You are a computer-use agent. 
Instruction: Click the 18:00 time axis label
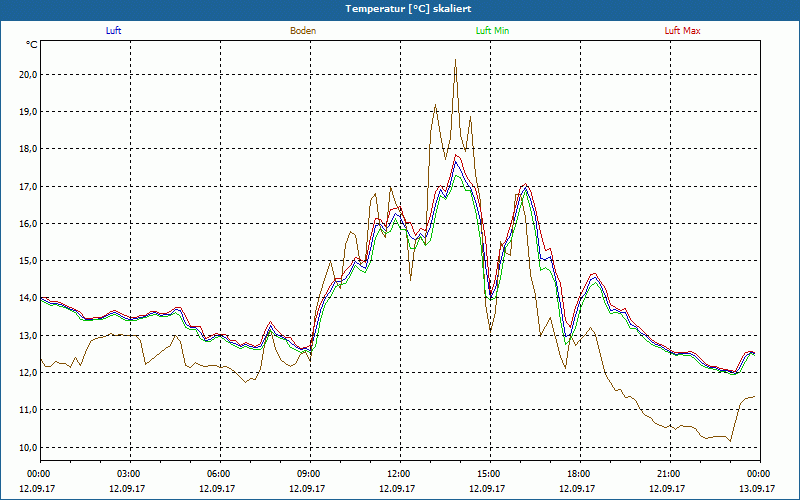coord(580,474)
